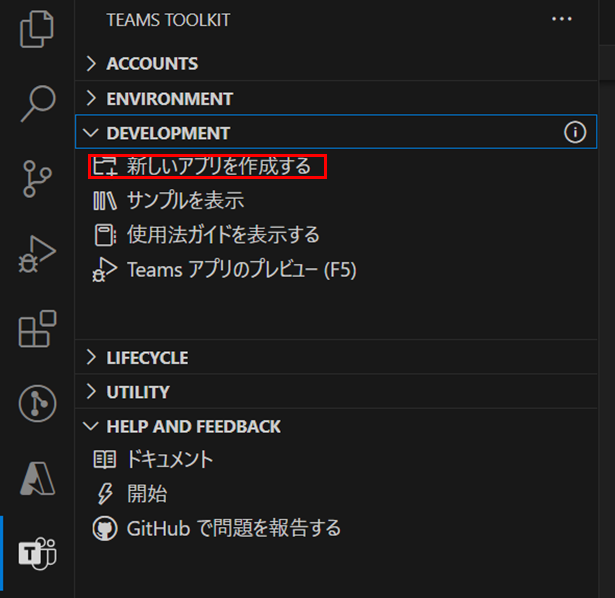Click 新しいアプリを作成する to create a new app

coord(219,166)
